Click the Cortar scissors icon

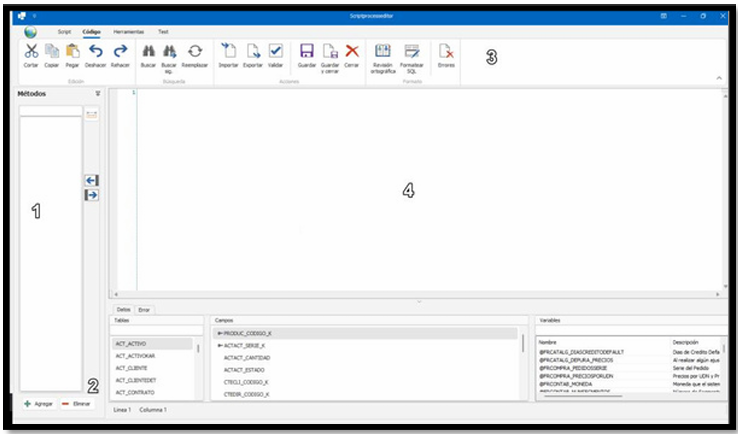(x=31, y=51)
